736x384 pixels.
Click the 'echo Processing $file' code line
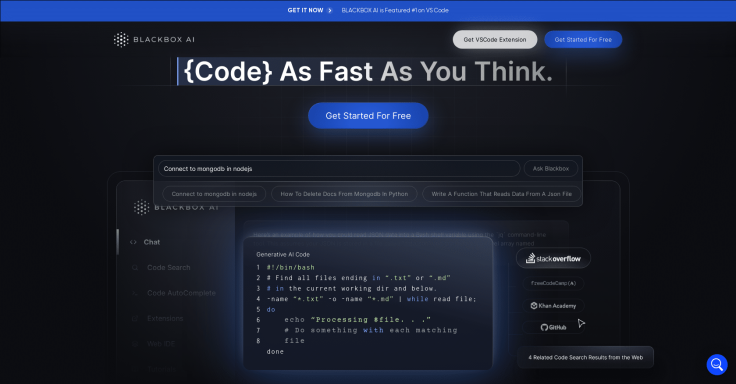tap(357, 320)
